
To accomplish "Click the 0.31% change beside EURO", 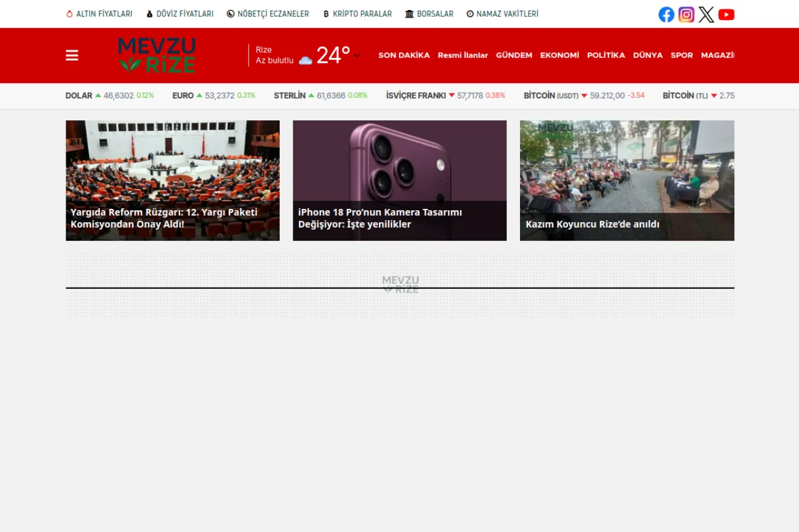I will [x=246, y=95].
